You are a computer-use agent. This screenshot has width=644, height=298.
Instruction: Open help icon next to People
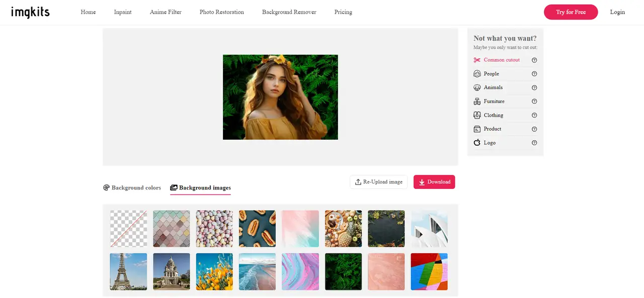[534, 74]
